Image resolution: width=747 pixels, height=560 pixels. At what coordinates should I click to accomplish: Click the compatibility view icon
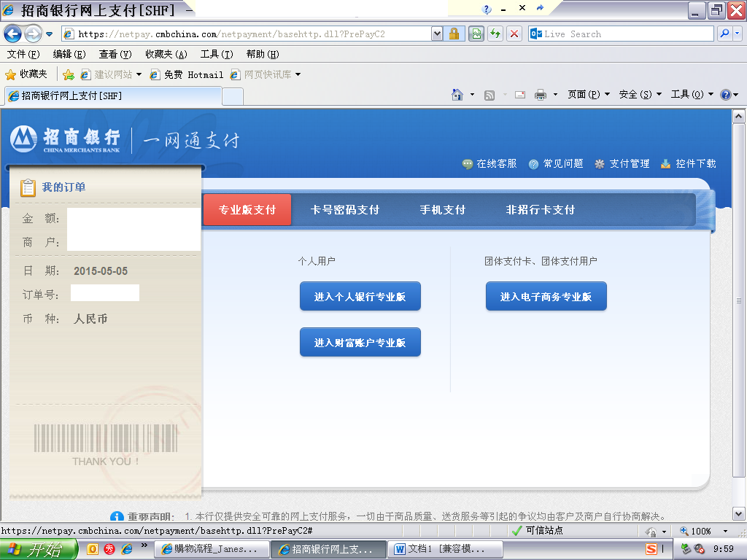point(476,34)
